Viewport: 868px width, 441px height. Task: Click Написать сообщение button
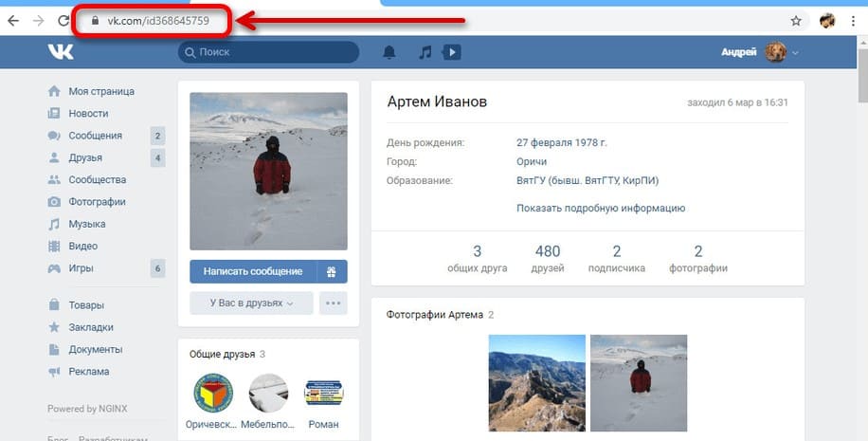pyautogui.click(x=253, y=271)
